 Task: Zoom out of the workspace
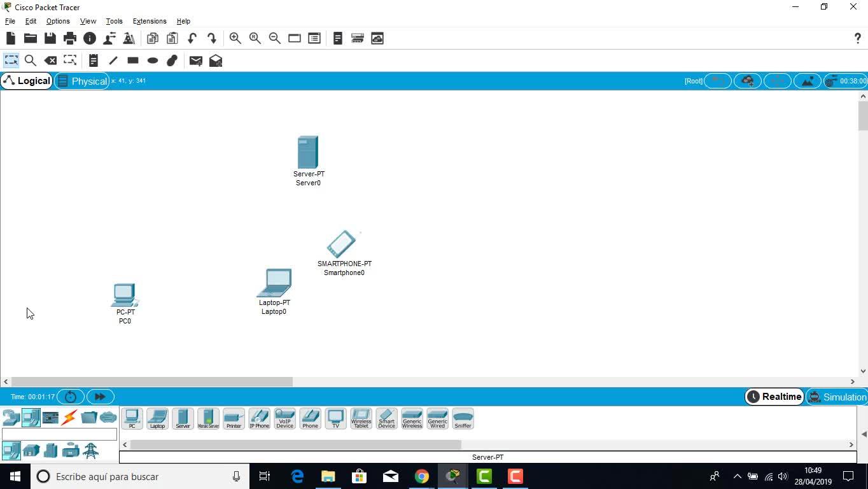pyautogui.click(x=275, y=38)
